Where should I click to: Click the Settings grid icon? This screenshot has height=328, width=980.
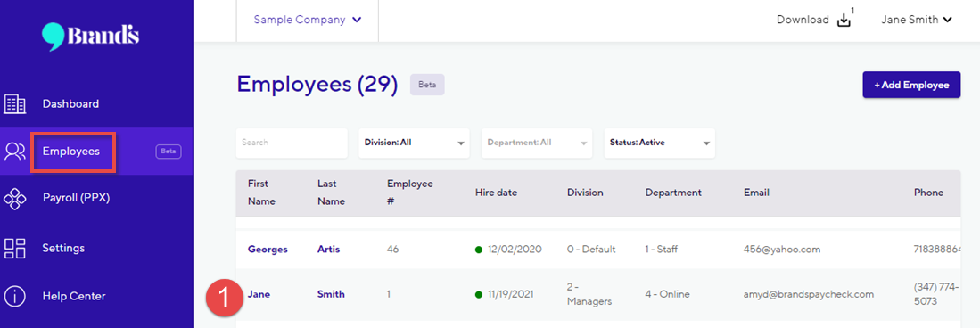(15, 248)
